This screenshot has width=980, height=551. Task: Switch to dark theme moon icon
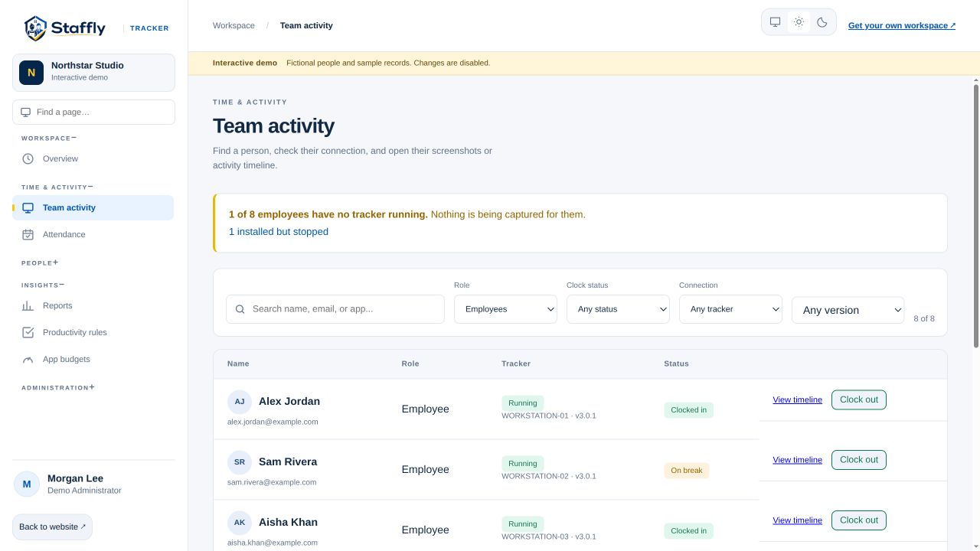(822, 22)
